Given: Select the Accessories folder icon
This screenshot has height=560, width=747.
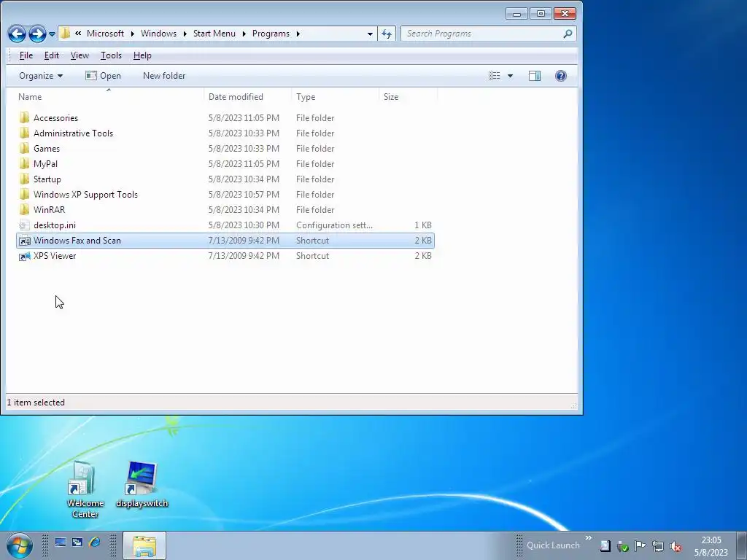Looking at the screenshot, I should click(x=24, y=117).
